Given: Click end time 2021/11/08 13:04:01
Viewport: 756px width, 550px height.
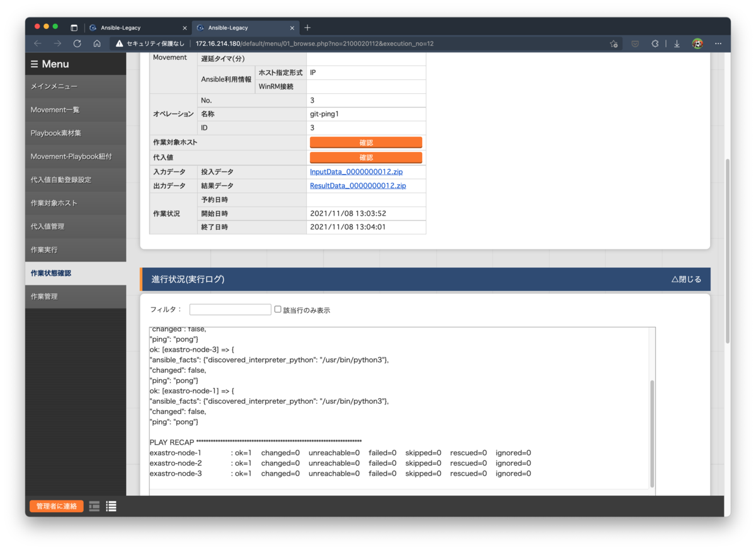Looking at the screenshot, I should click(x=348, y=227).
